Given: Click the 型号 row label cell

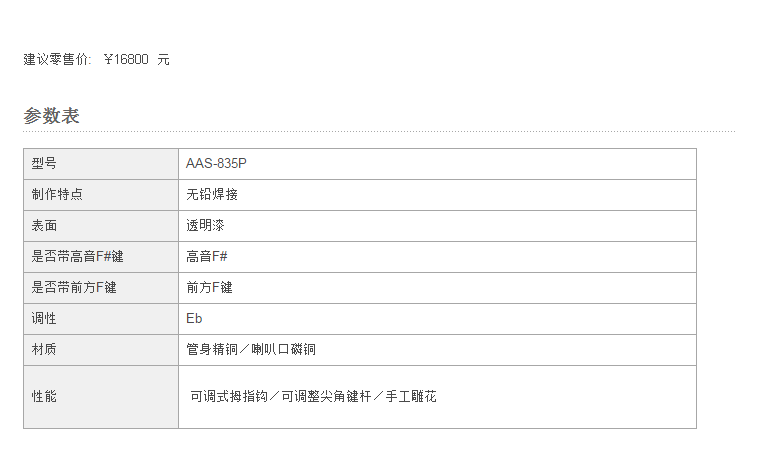Looking at the screenshot, I should 101,164.
